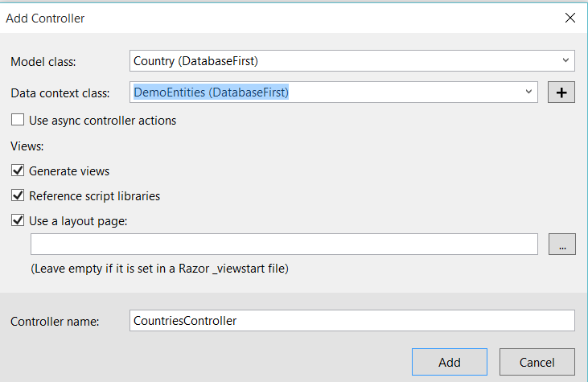This screenshot has height=382, width=588.
Task: Close the Add Controller dialog
Action: (x=569, y=17)
